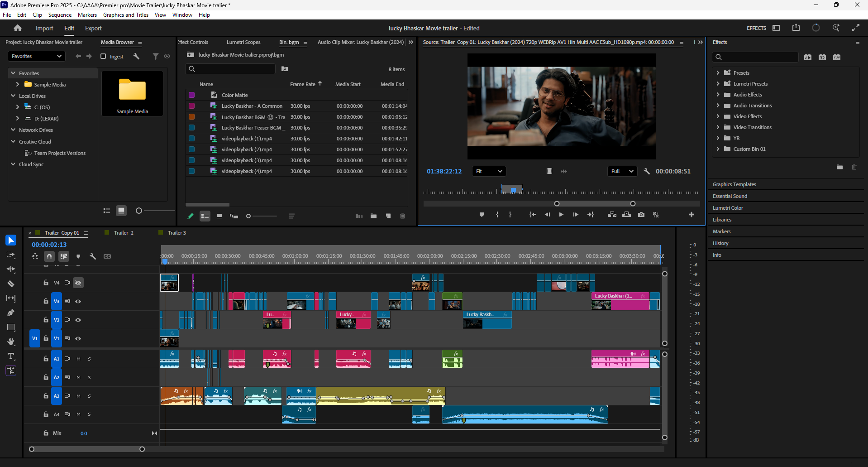The width and height of the screenshot is (868, 467).
Task: Select the Hand tool
Action: tap(11, 342)
